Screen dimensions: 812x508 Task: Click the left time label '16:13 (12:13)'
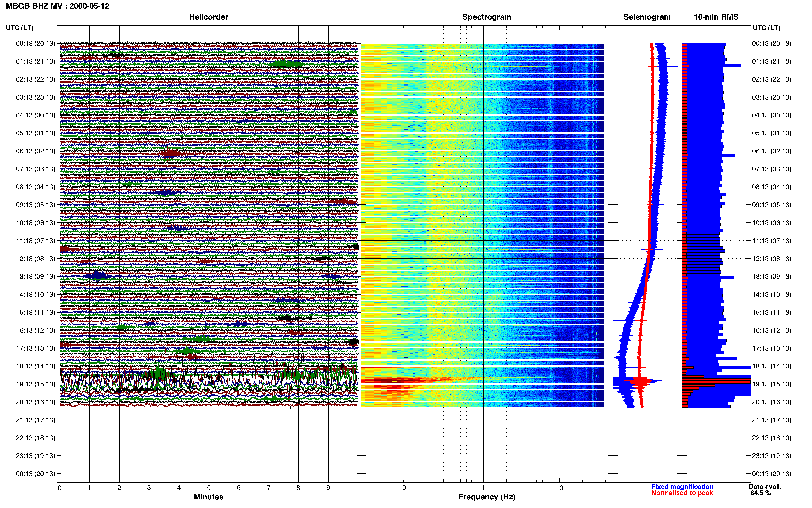[36, 330]
